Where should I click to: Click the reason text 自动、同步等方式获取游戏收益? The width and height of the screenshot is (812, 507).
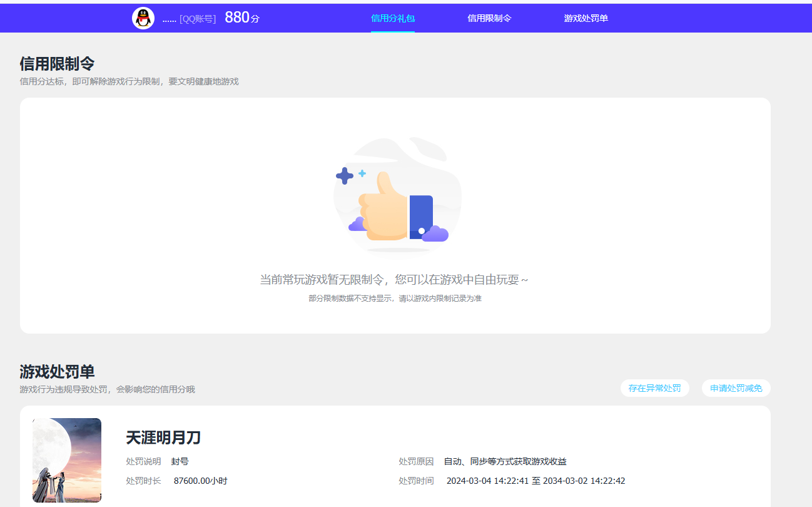coord(505,461)
